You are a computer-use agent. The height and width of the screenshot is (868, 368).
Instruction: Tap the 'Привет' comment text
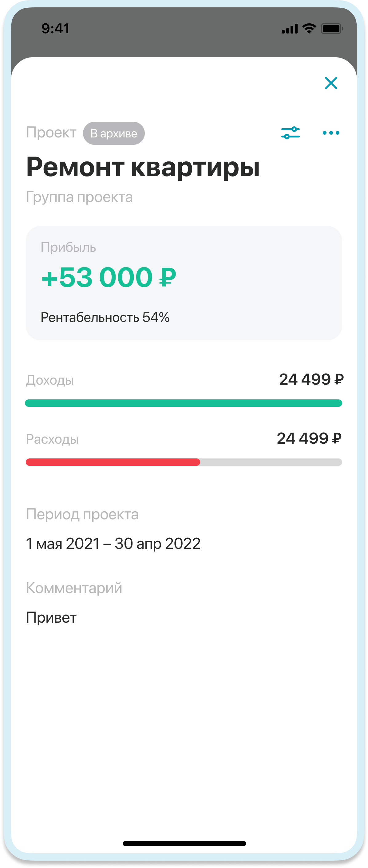pyautogui.click(x=51, y=618)
